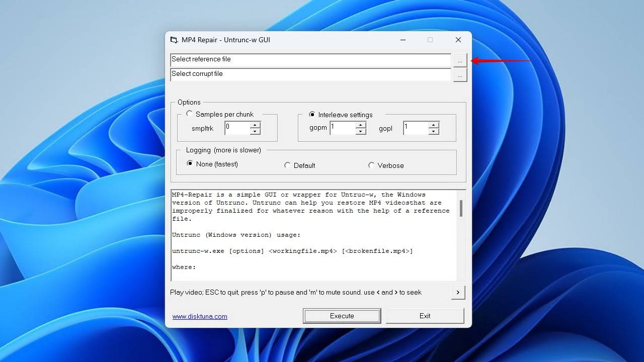Increase gopl value with up arrow

point(434,125)
